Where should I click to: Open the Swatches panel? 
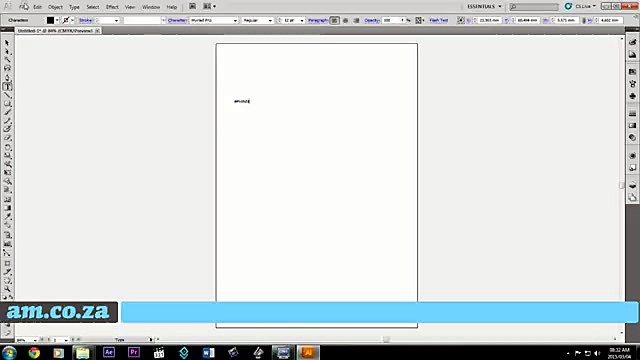632,72
